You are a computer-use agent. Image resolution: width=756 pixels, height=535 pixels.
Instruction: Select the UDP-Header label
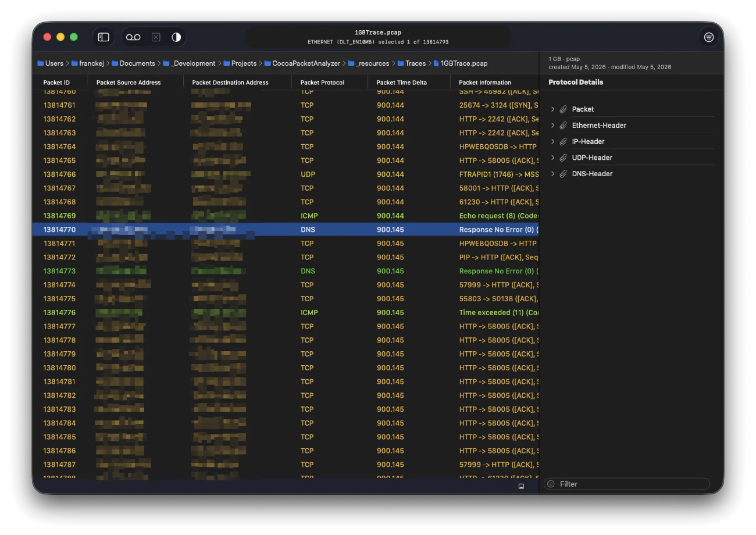coord(592,158)
